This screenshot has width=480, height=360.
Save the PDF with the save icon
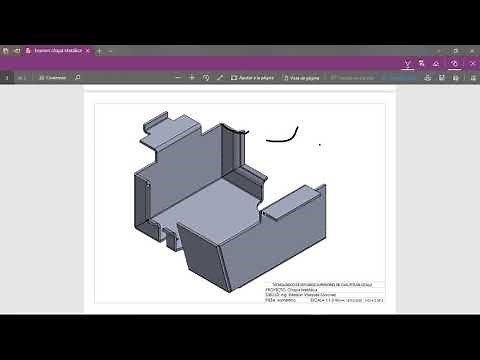point(442,78)
